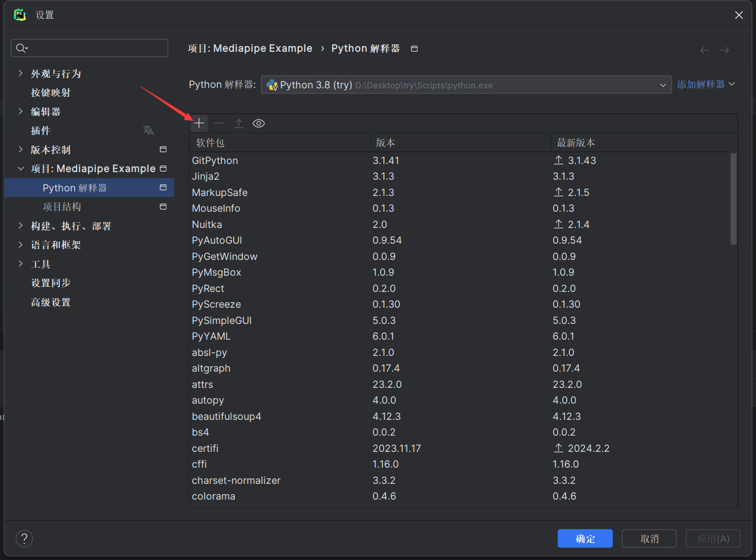Open the 高级设置 settings page
The height and width of the screenshot is (560, 756).
tap(51, 302)
